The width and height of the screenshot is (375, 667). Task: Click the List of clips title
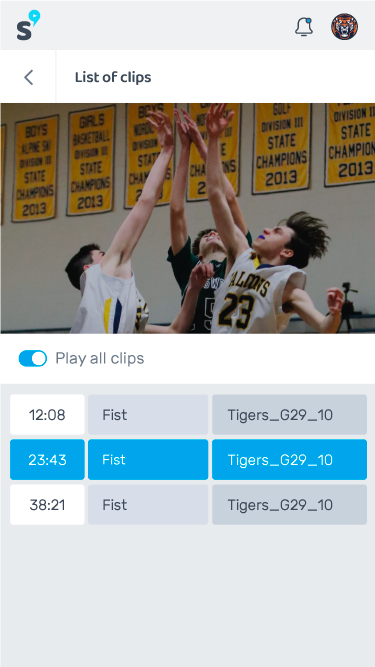[113, 77]
